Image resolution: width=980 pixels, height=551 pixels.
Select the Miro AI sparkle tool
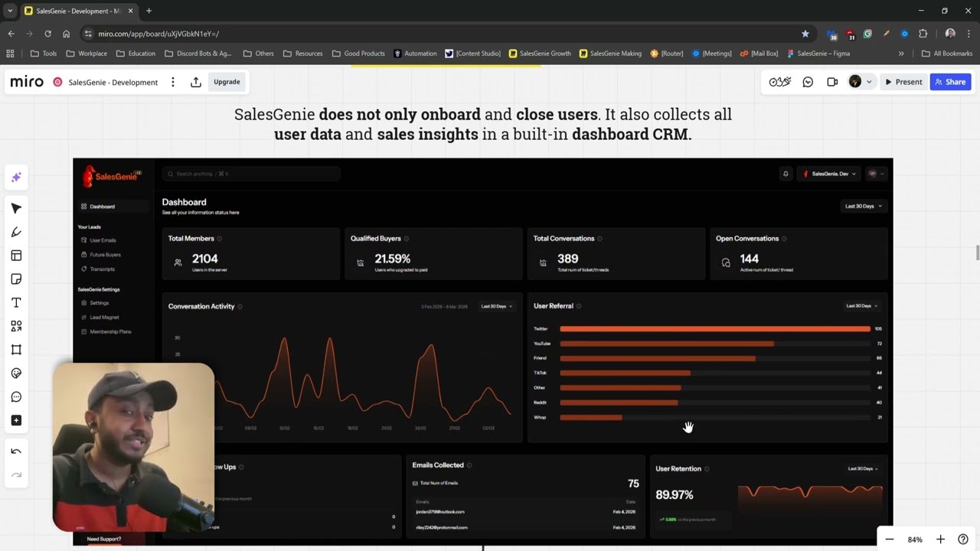point(16,178)
